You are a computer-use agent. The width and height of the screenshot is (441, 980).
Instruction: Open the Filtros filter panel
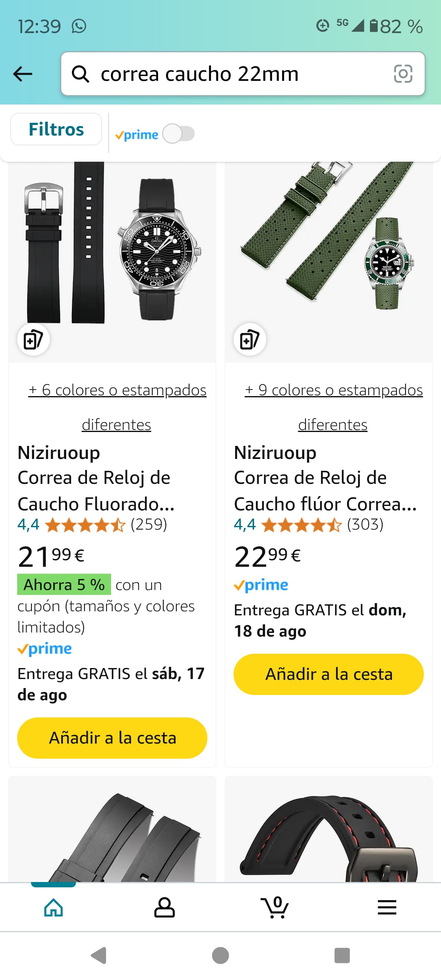click(56, 129)
